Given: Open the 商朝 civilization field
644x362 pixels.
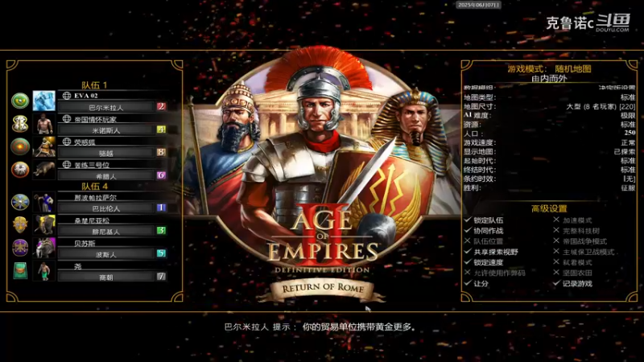Looking at the screenshot, I should pyautogui.click(x=106, y=278).
